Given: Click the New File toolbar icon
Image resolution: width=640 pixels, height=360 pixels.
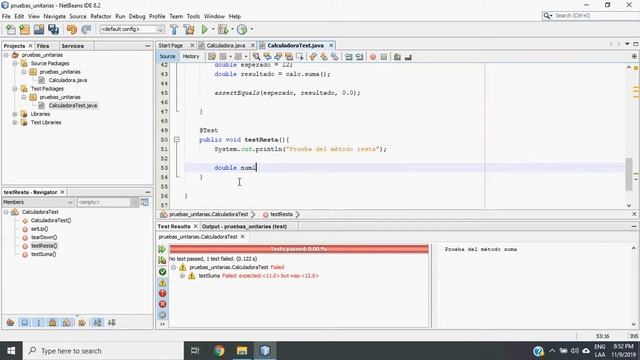Looking at the screenshot, I should click(x=11, y=29).
